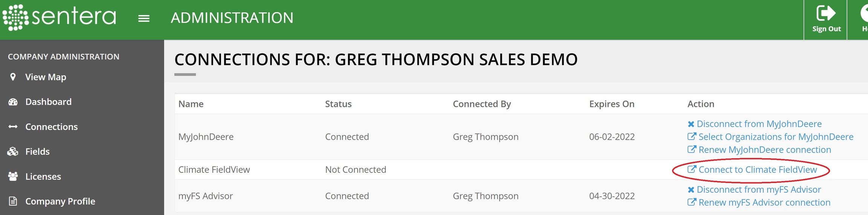
Task: Connect to Climate FieldView
Action: tap(757, 170)
